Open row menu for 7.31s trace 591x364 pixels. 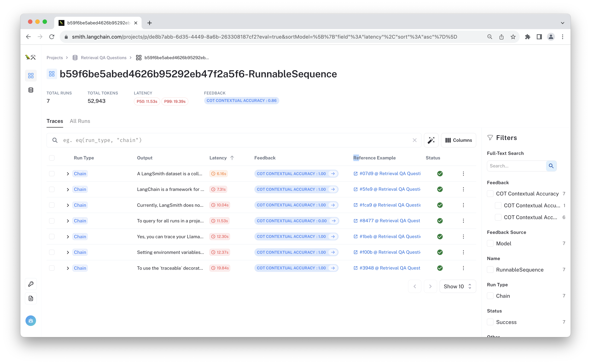(463, 189)
